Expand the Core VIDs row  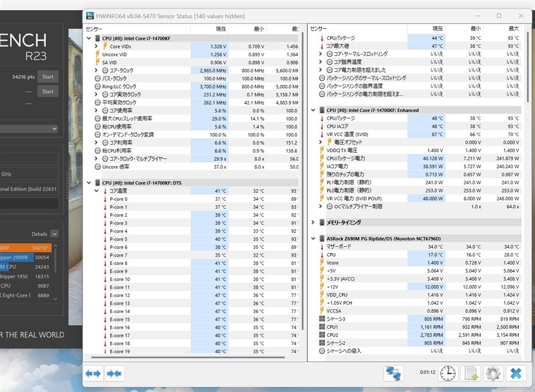click(96, 46)
